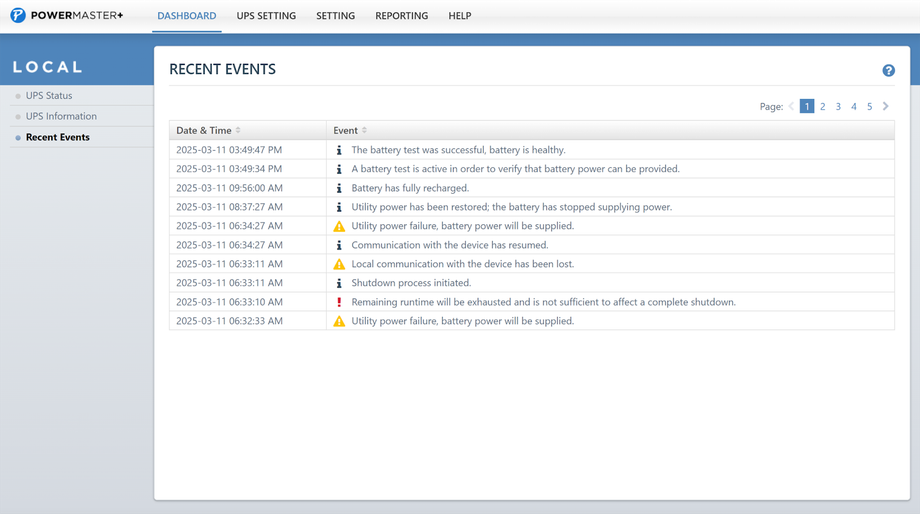Viewport: 920px width, 514px height.
Task: Click warning icon on the 06:32:33 AM event
Action: point(339,321)
